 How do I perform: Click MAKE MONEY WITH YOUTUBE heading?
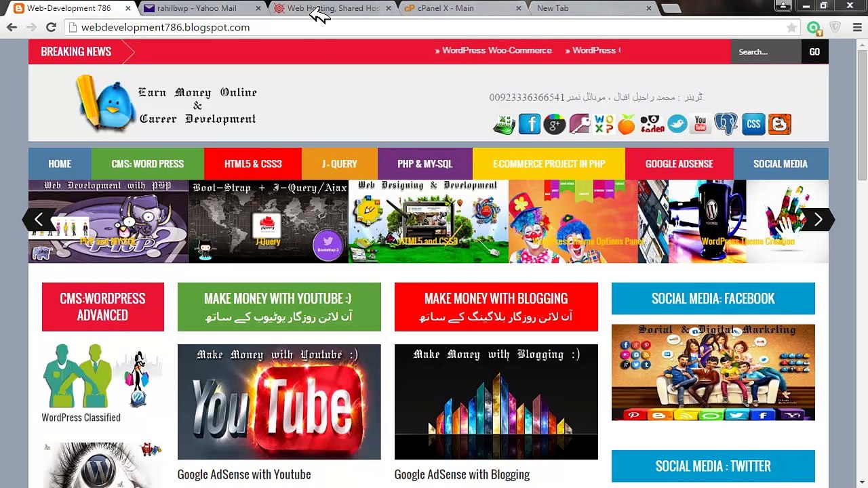pyautogui.click(x=279, y=307)
